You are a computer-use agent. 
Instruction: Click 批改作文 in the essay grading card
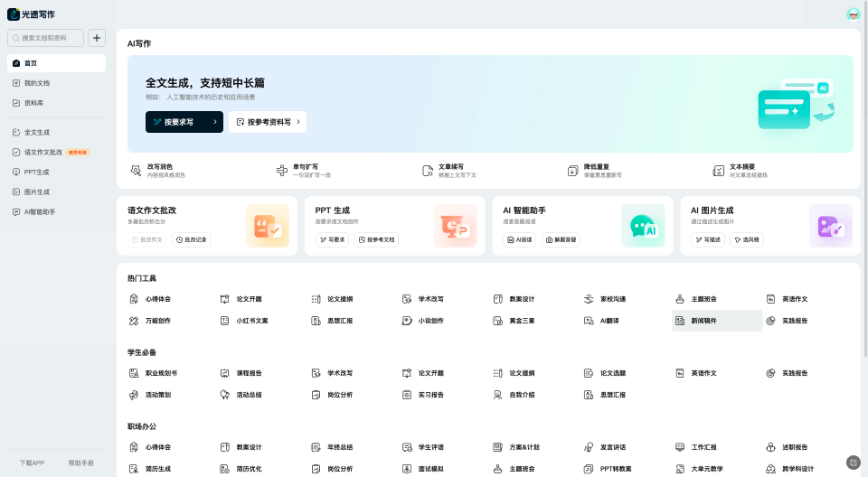pos(147,239)
